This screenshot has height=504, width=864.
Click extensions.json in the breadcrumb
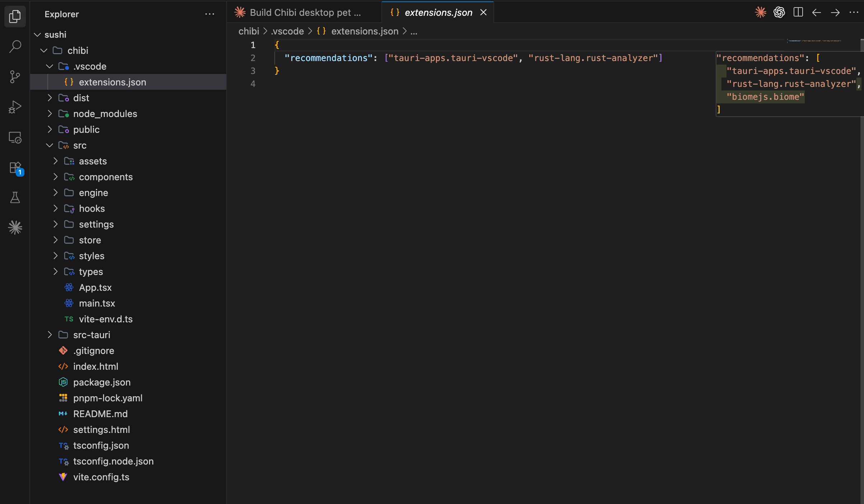[365, 31]
